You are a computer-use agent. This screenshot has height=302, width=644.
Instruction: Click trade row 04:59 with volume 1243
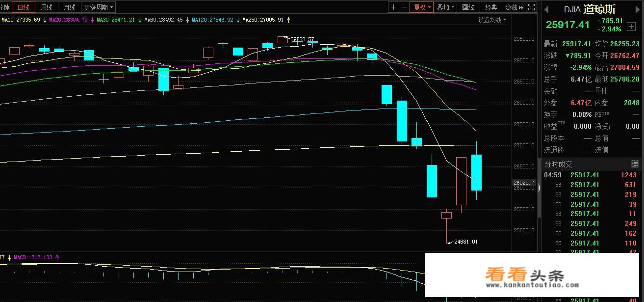coord(591,175)
